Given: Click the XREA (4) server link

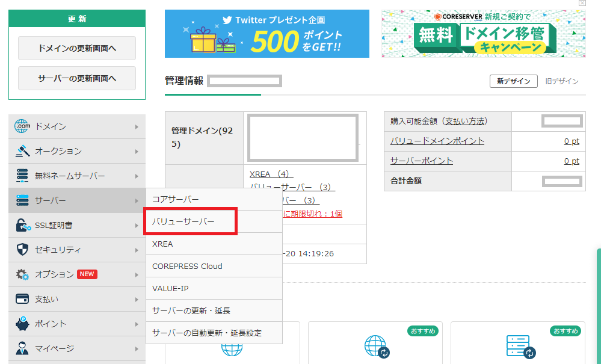Looking at the screenshot, I should 271,174.
